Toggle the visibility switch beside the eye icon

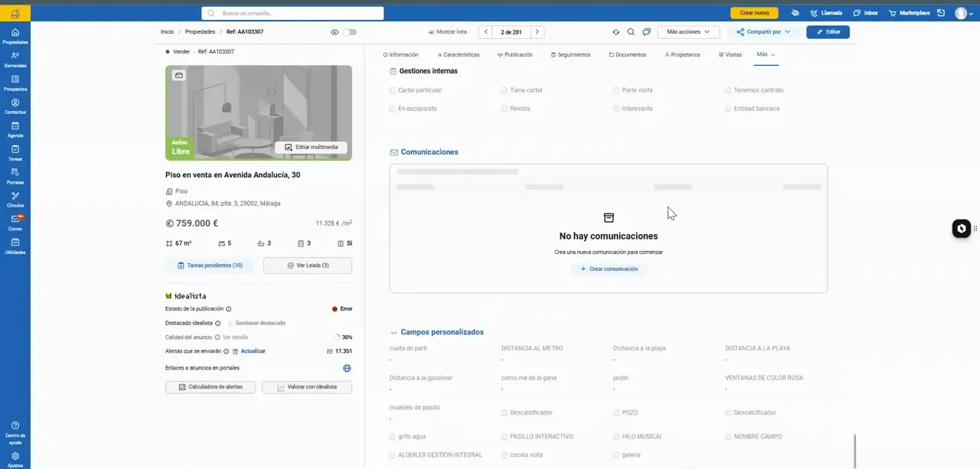tap(349, 32)
